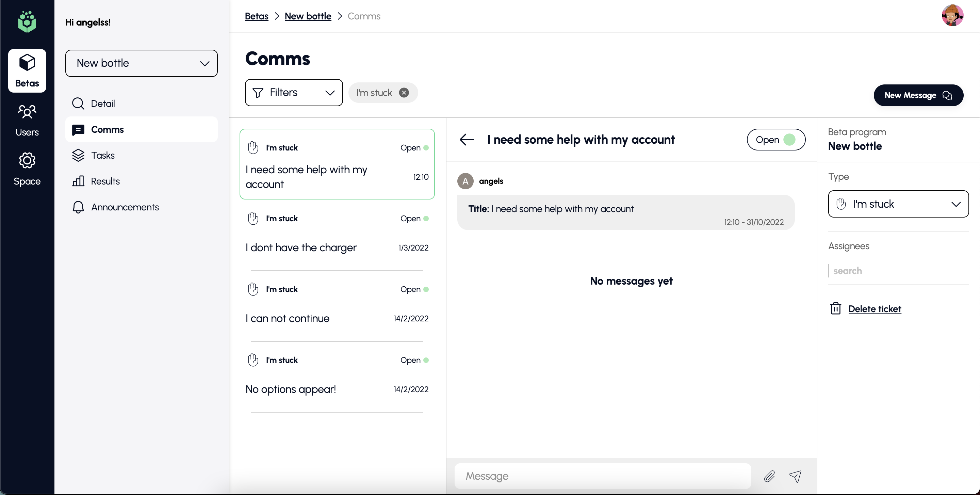Open Announcements in the side menu
This screenshot has height=495, width=980.
[x=125, y=207]
